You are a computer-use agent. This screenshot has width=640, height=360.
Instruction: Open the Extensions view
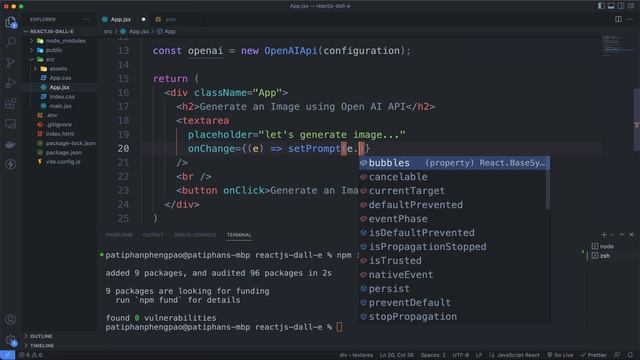(11, 103)
